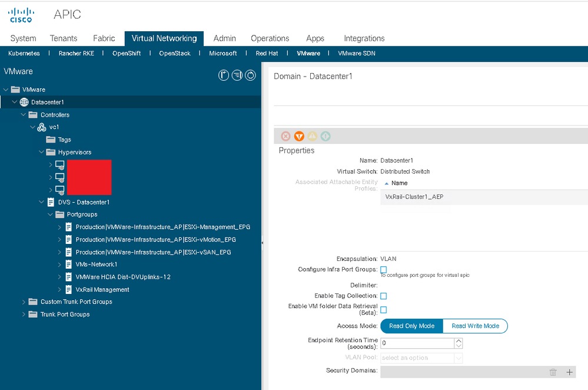Tick the Configure Infra Port Groups checkbox
588x390 pixels.
point(383,269)
